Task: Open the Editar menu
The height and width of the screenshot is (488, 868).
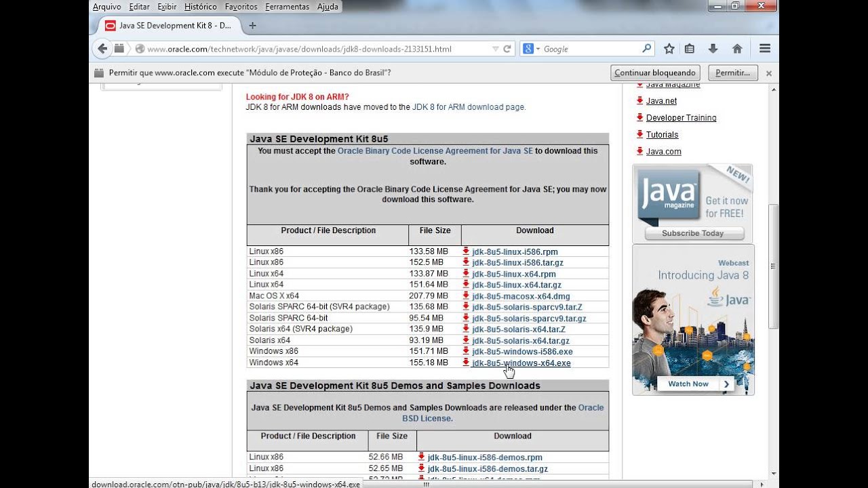Action: [139, 7]
